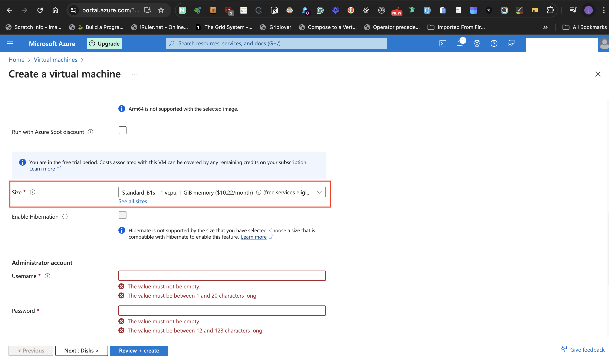Image resolution: width=609 pixels, height=364 pixels.
Task: Open portal settings gear
Action: pos(477,43)
